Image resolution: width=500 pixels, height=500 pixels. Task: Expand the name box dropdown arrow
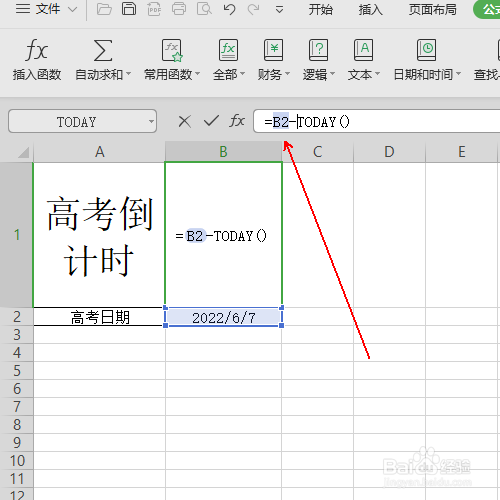(x=151, y=122)
